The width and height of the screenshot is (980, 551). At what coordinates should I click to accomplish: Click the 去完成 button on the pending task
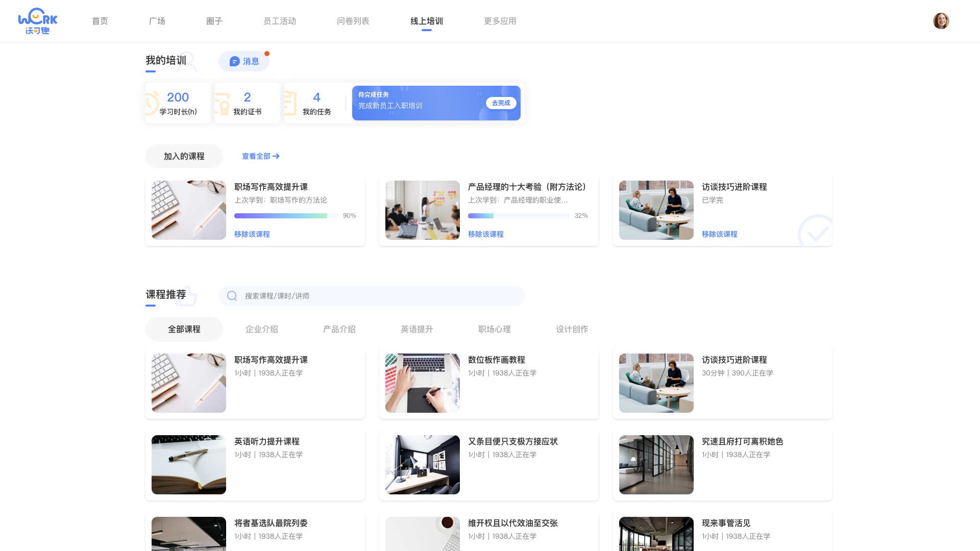(x=500, y=103)
